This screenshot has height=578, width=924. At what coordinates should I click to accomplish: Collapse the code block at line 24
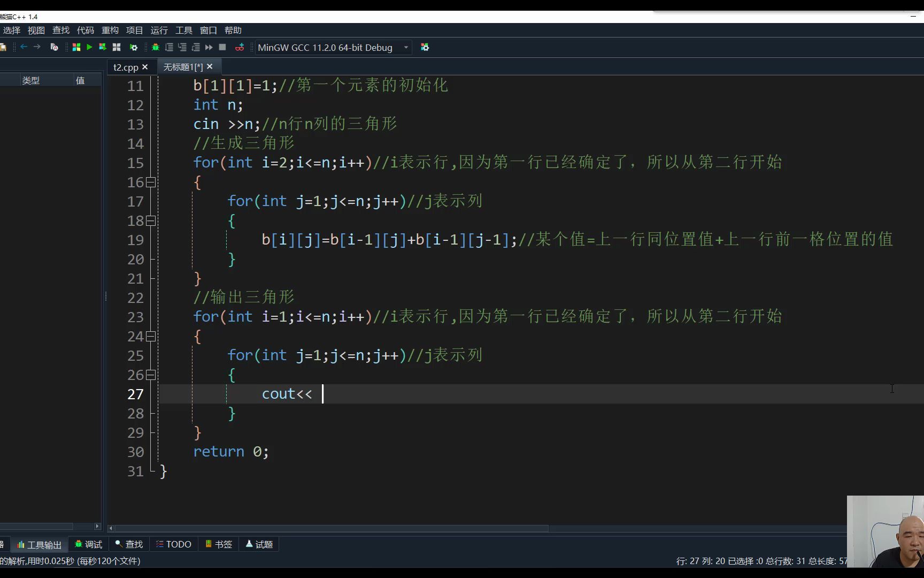click(150, 336)
